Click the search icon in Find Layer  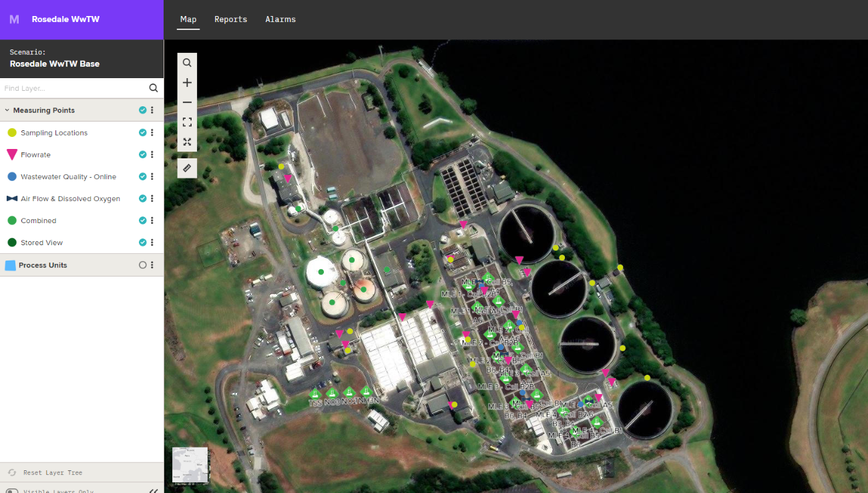pos(154,88)
